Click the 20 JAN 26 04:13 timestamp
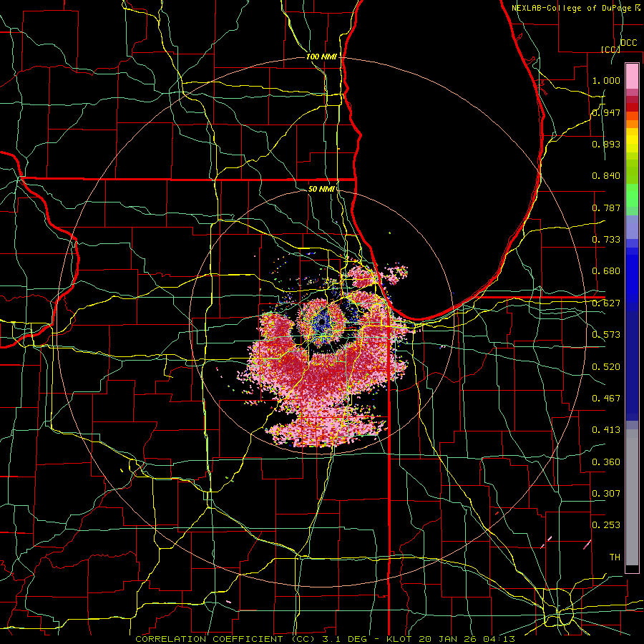Viewport: 644px width, 644px height. tap(467, 639)
